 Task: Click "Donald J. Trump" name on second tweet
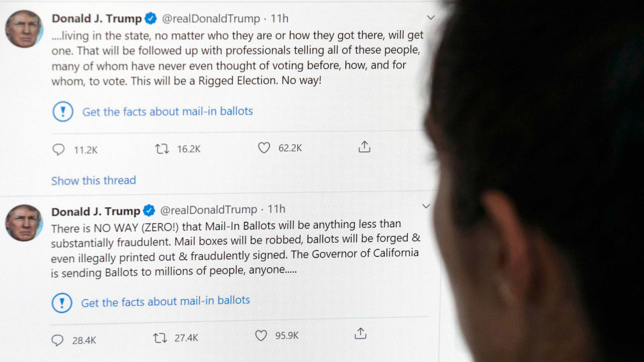point(96,211)
